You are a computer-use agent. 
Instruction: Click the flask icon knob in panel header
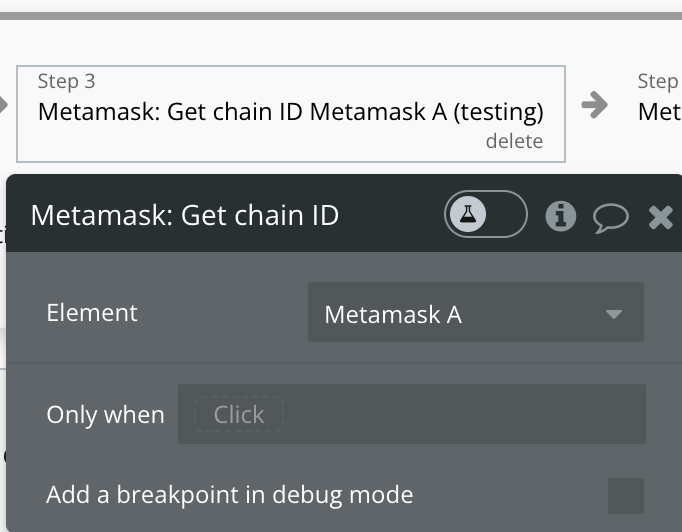(x=468, y=214)
